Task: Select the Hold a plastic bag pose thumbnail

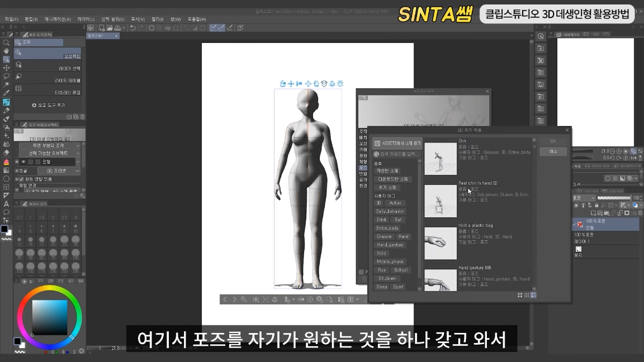Action: [441, 243]
